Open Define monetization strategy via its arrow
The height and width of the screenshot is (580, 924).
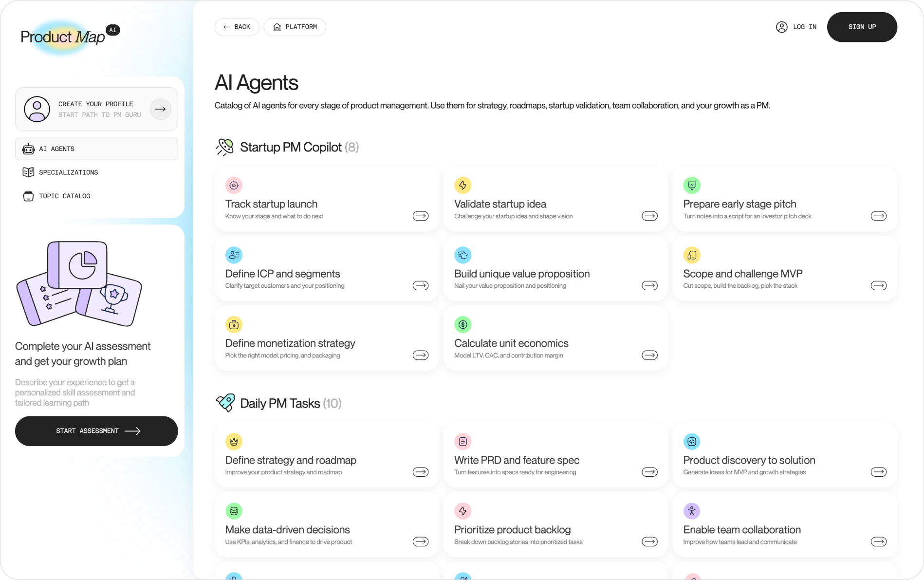pos(421,355)
